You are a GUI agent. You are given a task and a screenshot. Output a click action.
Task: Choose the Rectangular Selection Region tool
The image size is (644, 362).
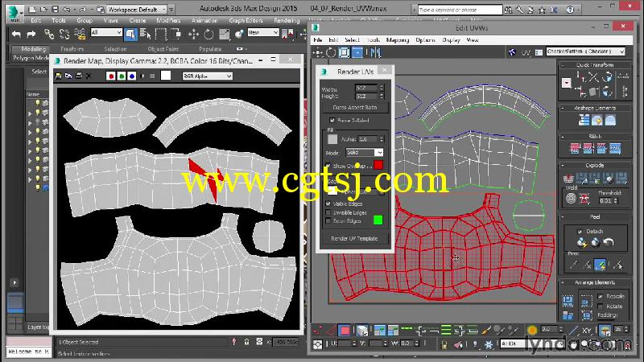pyautogui.click(x=160, y=34)
